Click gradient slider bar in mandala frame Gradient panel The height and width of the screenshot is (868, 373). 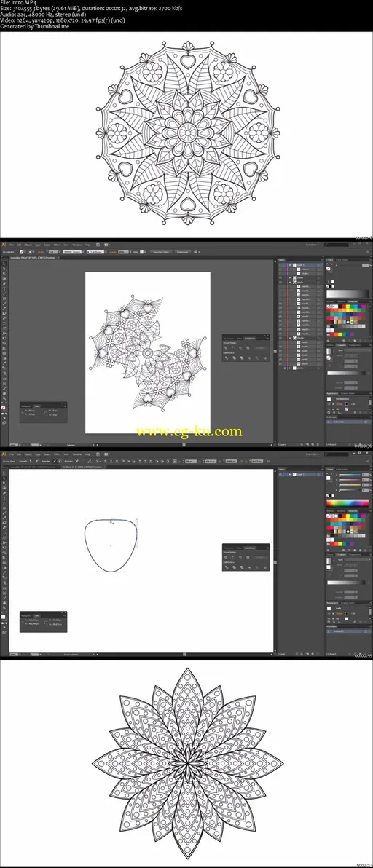[347, 373]
